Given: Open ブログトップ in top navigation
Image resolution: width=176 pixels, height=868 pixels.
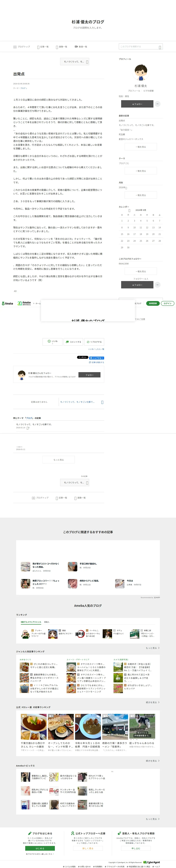Looking at the screenshot, I should pos(22,47).
